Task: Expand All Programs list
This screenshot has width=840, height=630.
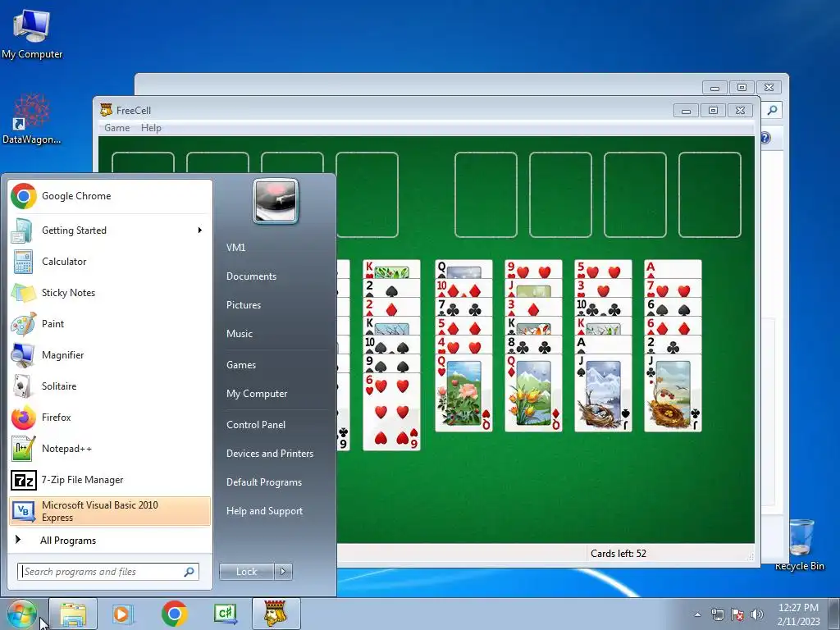Action: click(x=110, y=541)
